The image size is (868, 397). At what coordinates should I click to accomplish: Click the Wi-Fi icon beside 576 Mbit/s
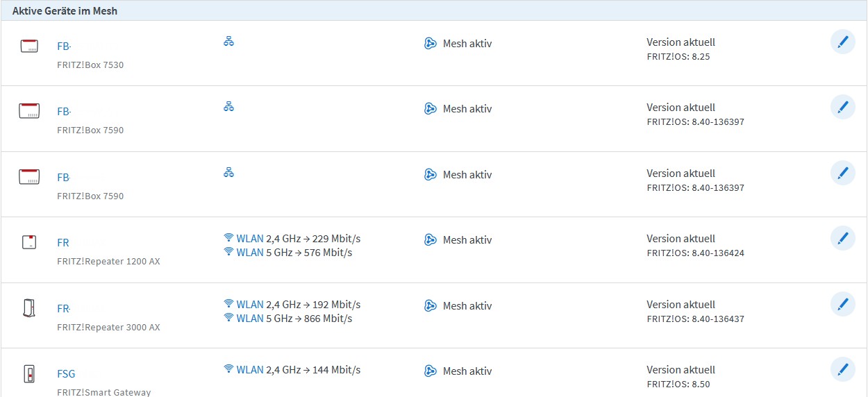[x=228, y=252]
